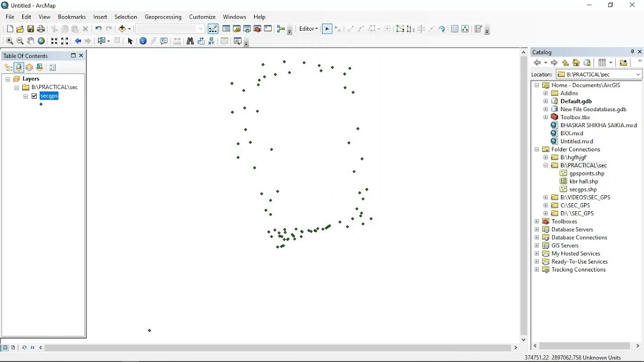The width and height of the screenshot is (644, 362).
Task: Select the Edit Tool arrow in Editor toolbar
Action: point(327,29)
